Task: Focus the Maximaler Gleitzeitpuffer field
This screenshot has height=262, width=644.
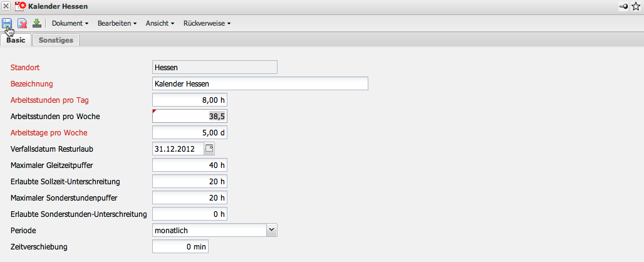Action: 190,165
